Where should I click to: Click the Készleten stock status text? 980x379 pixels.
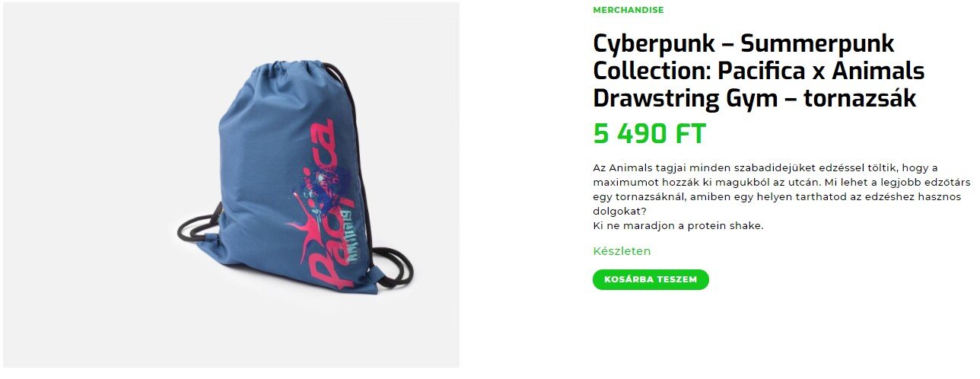tap(622, 251)
